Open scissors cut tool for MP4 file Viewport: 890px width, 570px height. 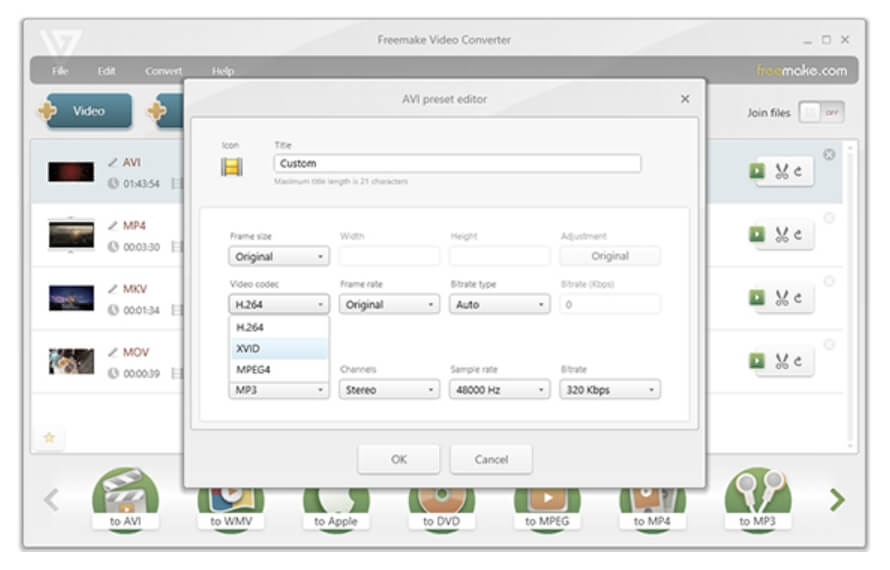coord(782,234)
